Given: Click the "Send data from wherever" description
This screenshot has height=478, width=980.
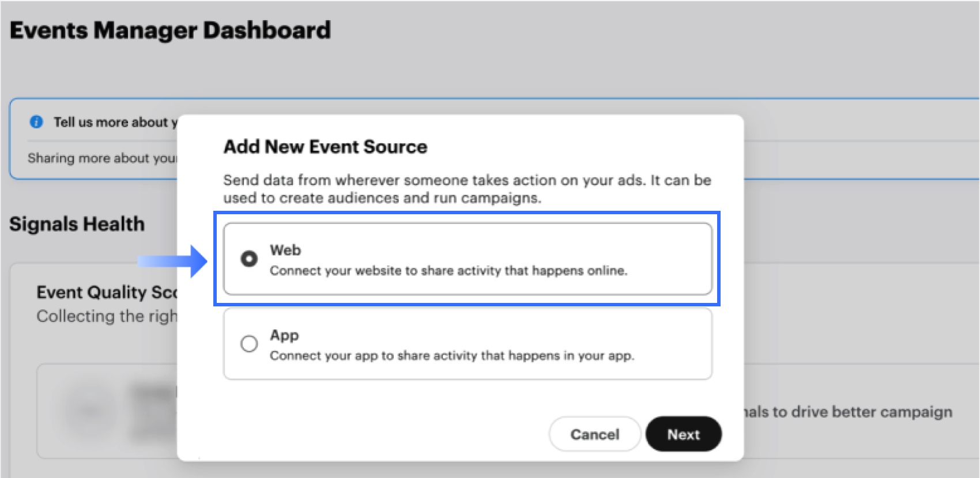Looking at the screenshot, I should (467, 189).
